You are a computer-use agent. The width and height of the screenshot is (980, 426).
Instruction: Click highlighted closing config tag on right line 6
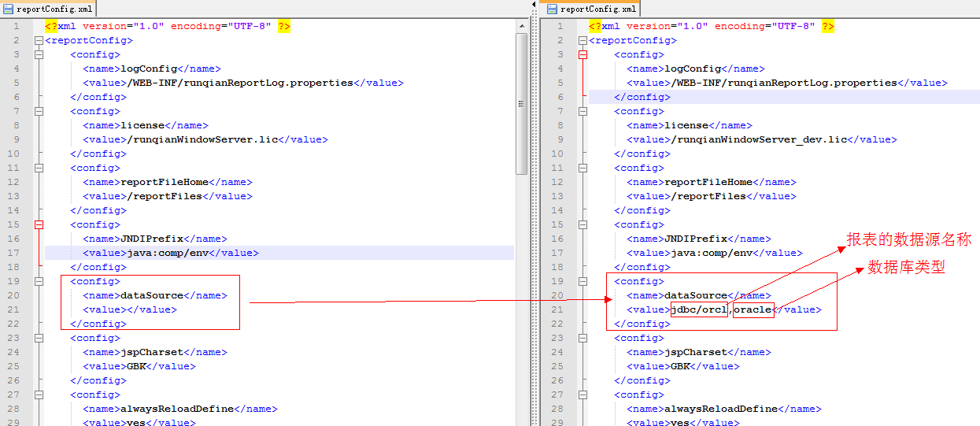[642, 98]
